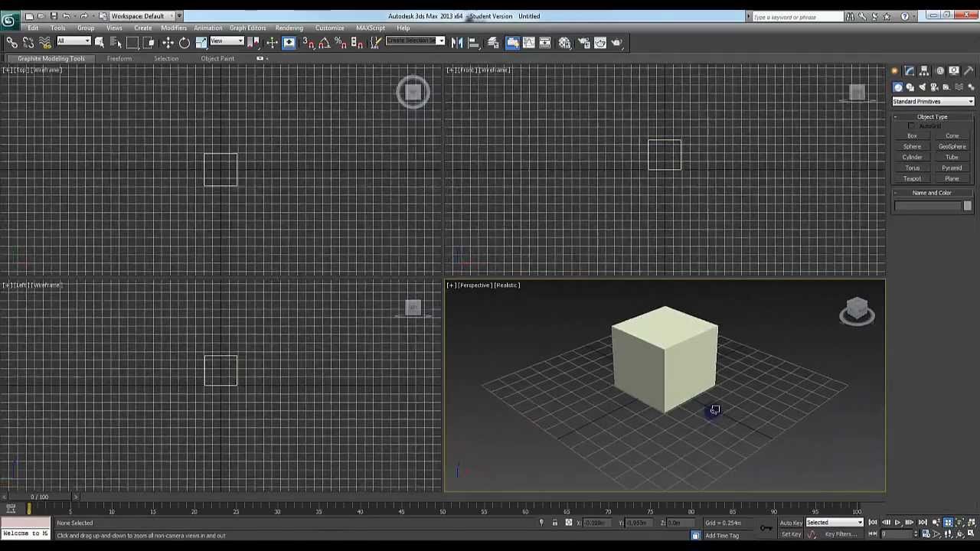Click the Selection Lock padlock icon
Viewport: 980px width, 551px height.
point(555,523)
